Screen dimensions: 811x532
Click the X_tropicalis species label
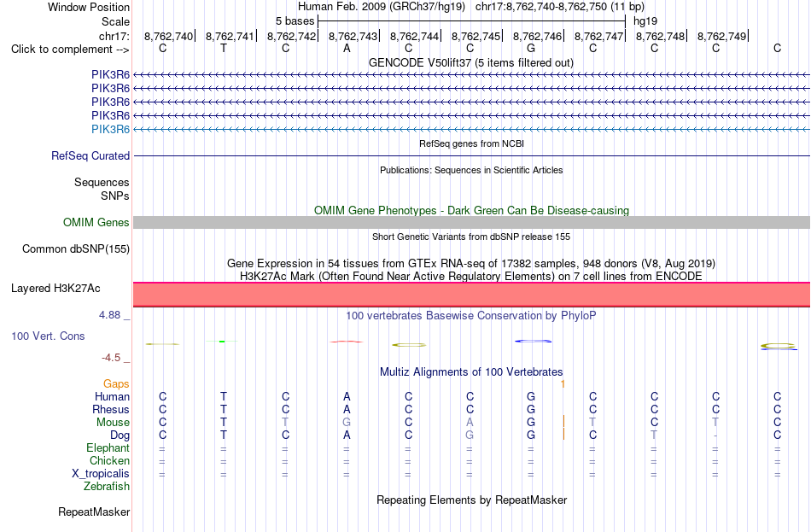101,474
